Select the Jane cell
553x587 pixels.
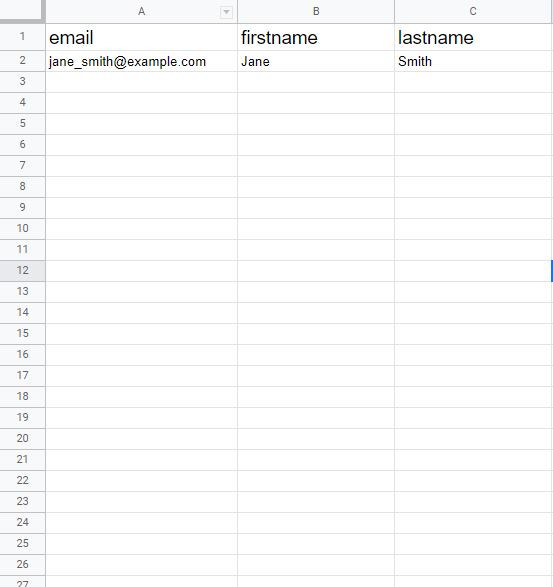316,61
